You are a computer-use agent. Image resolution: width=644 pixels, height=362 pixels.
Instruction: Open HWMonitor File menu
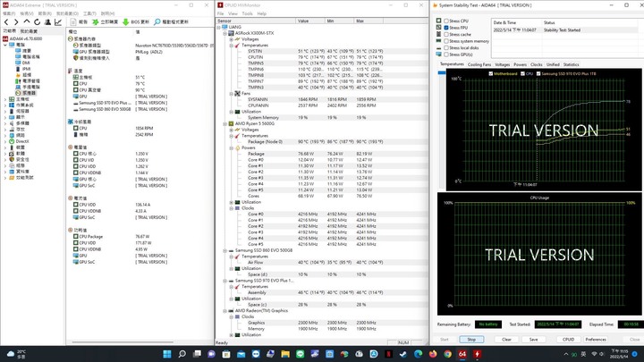(220, 13)
